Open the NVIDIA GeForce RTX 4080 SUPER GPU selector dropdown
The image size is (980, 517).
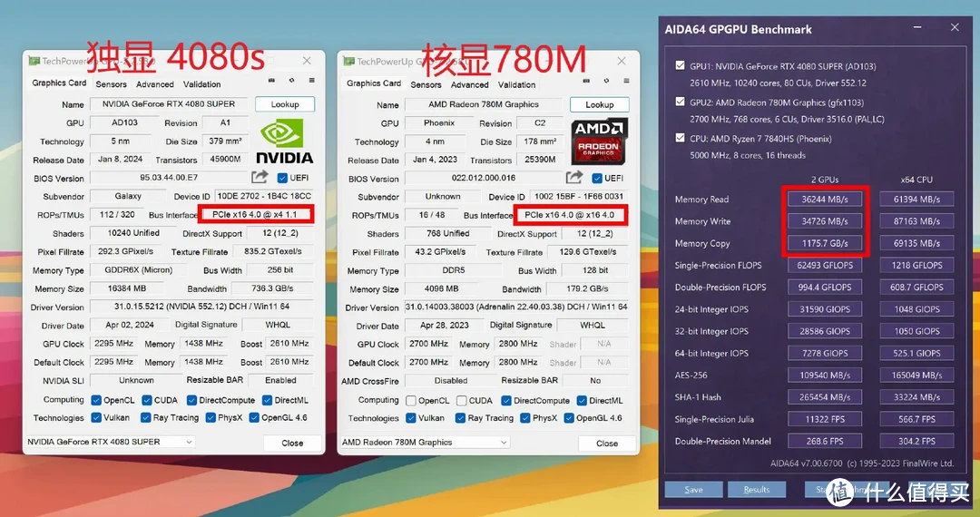coord(110,442)
